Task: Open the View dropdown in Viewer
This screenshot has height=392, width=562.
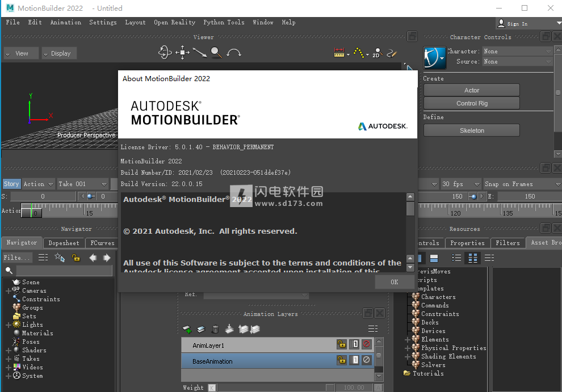Action: pos(21,53)
